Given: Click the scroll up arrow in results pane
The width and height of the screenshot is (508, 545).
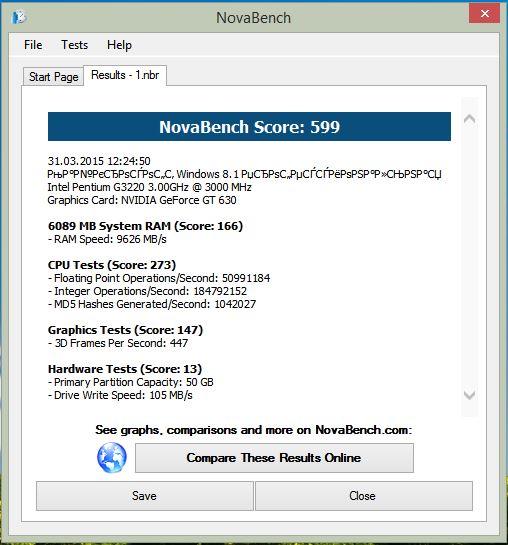Looking at the screenshot, I should (x=469, y=119).
